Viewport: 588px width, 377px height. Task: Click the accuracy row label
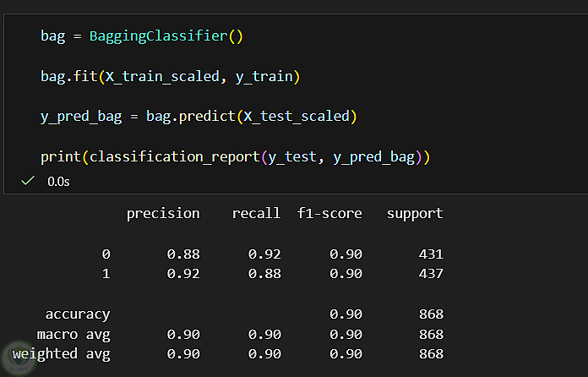click(x=78, y=314)
